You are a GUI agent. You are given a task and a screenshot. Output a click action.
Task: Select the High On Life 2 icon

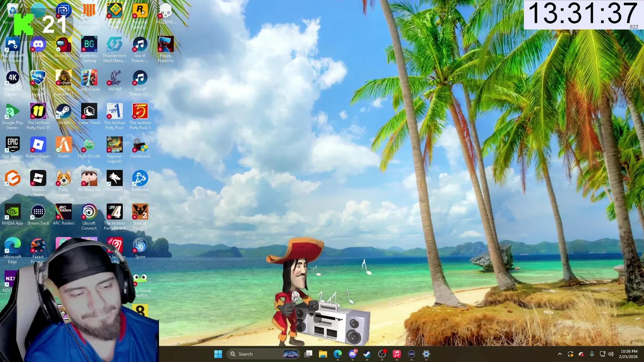click(x=89, y=150)
